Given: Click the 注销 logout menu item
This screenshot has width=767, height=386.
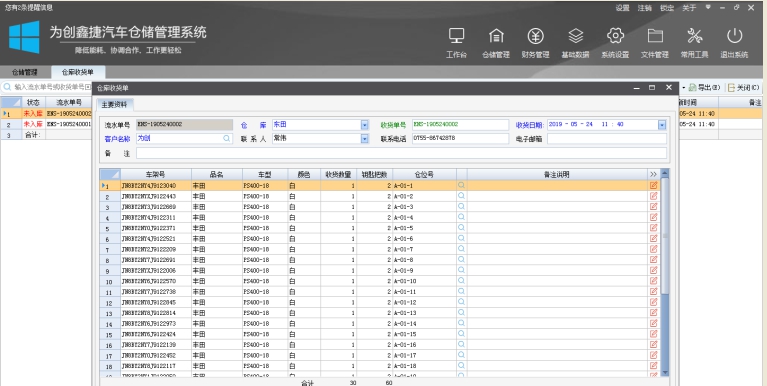Looking at the screenshot, I should (x=644, y=8).
